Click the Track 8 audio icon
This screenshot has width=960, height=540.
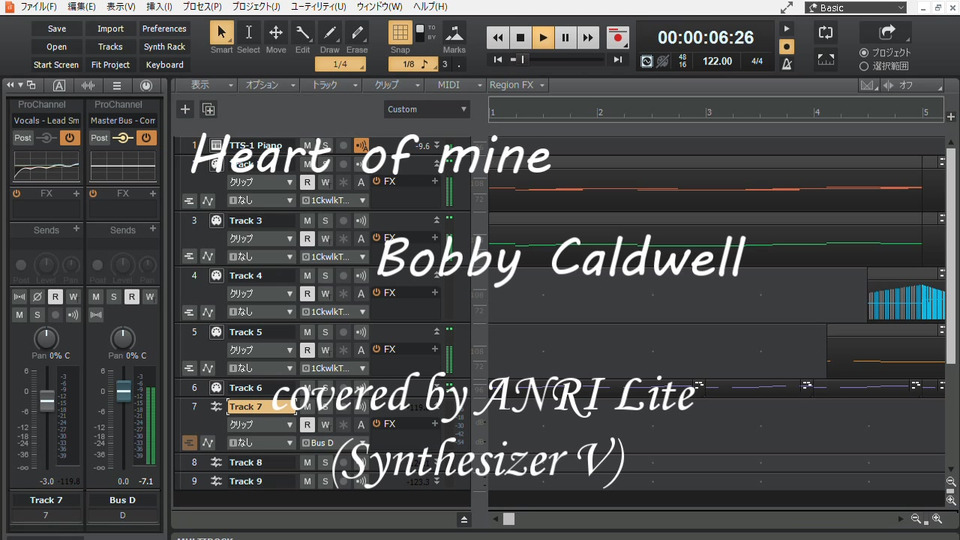pyautogui.click(x=216, y=462)
